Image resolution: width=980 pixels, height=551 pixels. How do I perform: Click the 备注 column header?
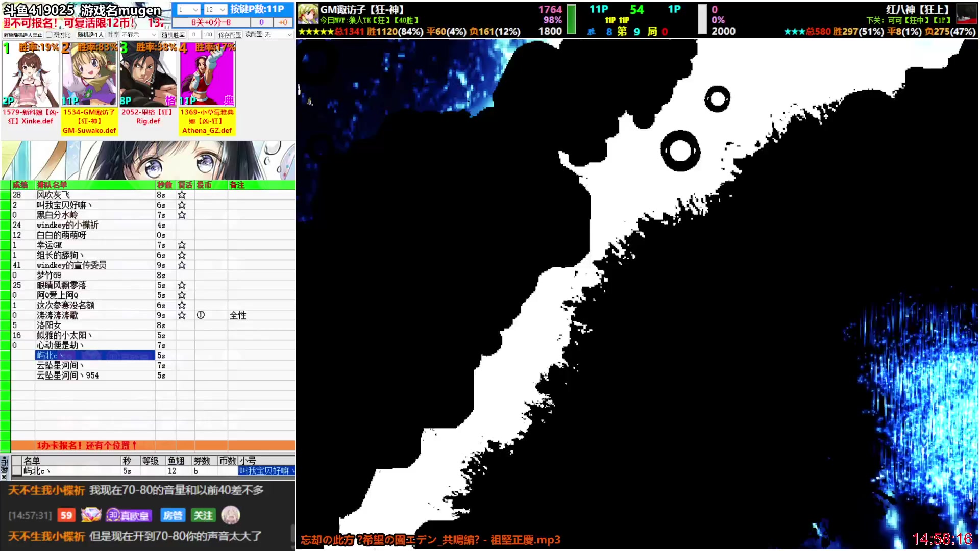click(x=261, y=185)
